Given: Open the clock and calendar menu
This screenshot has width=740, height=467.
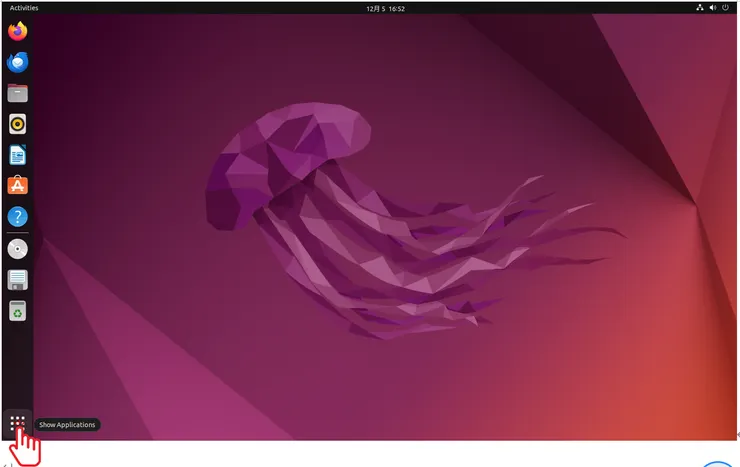Looking at the screenshot, I should coord(385,8).
